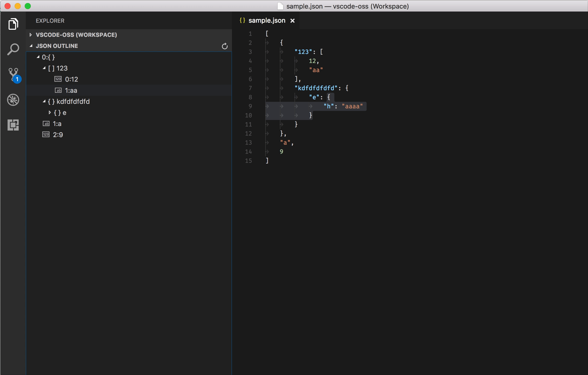588x375 pixels.
Task: Click the "kdfdfdfdfd" key in the editor
Action: 316,88
